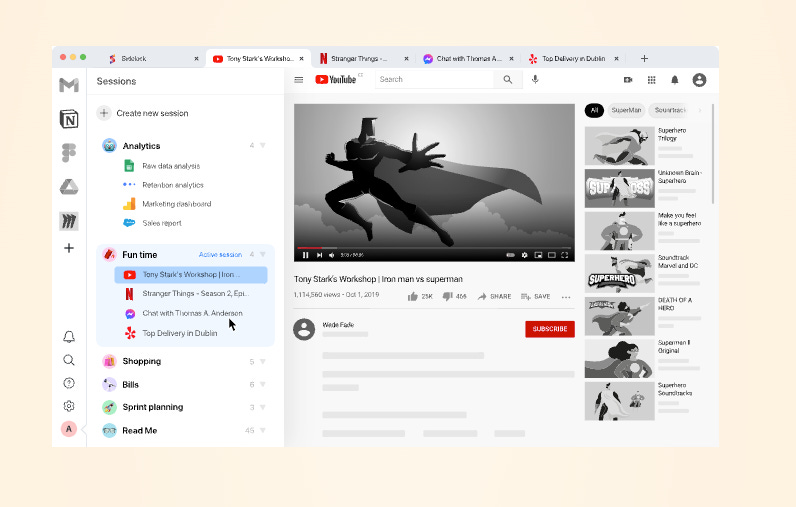Open Retention analytics item
The width and height of the screenshot is (796, 507).
click(163, 185)
